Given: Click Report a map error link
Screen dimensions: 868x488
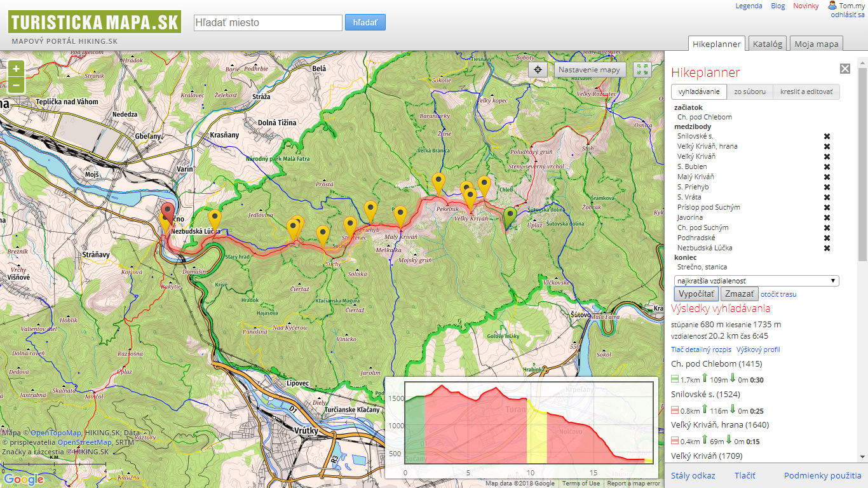Looking at the screenshot, I should pyautogui.click(x=633, y=484).
